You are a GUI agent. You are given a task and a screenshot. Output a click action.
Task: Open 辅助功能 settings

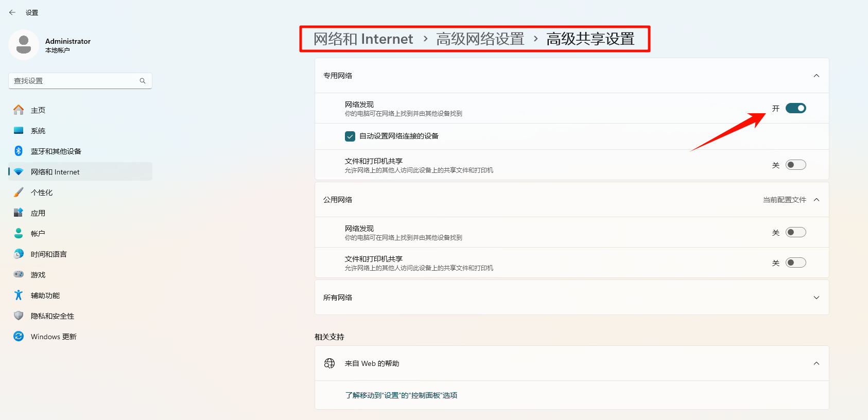pos(80,295)
